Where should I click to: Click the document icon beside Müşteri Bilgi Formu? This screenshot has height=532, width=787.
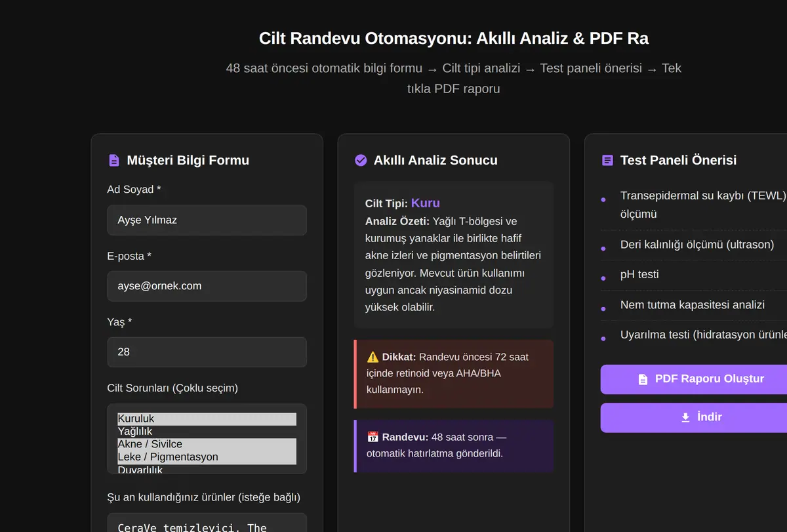[x=114, y=160]
